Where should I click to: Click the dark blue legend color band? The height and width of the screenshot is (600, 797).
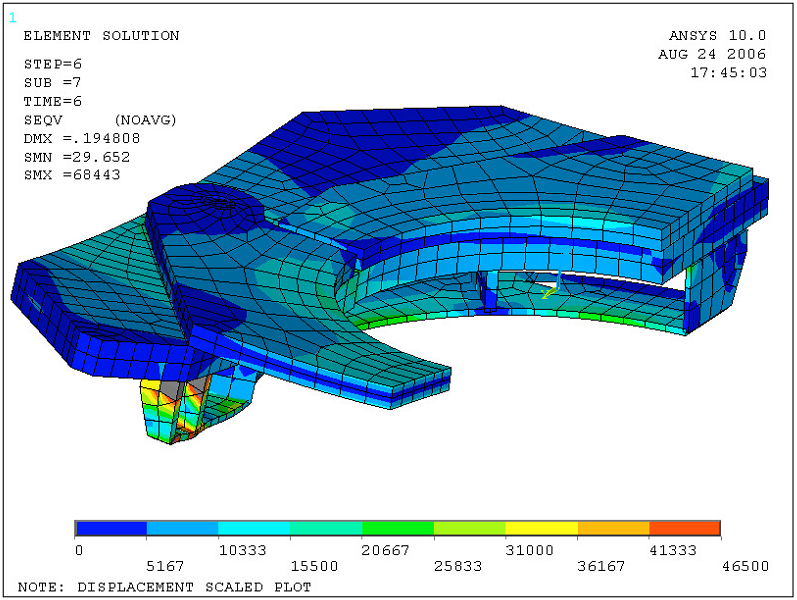tap(111, 528)
